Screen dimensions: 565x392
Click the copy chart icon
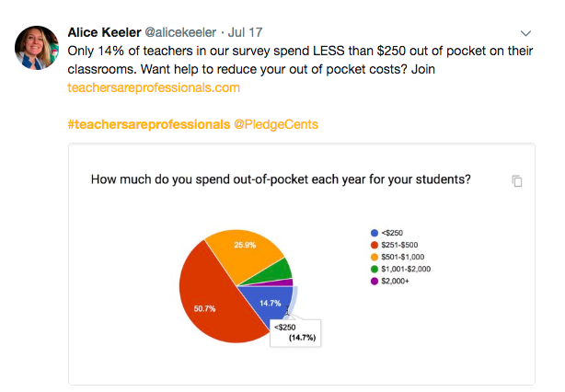pos(517,181)
